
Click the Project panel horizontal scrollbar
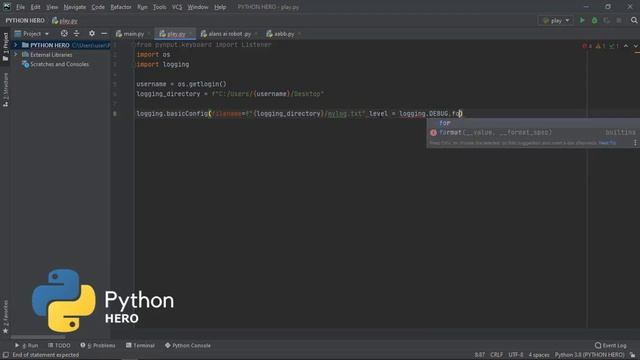click(x=38, y=337)
